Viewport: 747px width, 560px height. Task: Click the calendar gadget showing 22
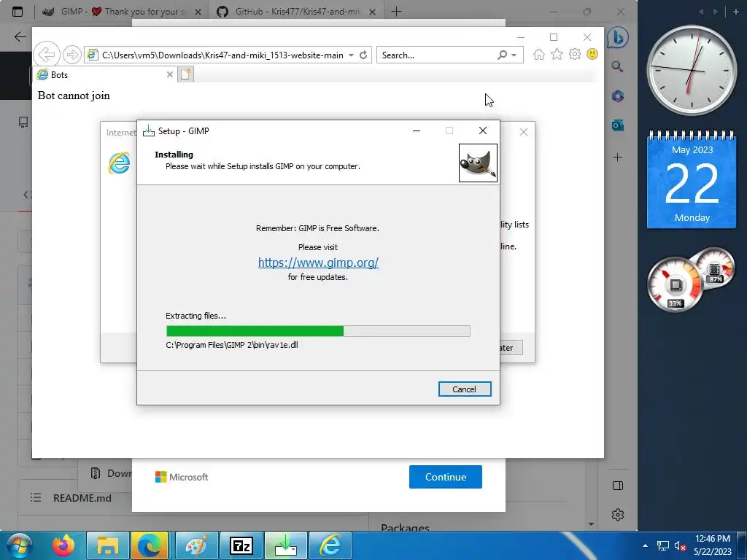point(692,179)
